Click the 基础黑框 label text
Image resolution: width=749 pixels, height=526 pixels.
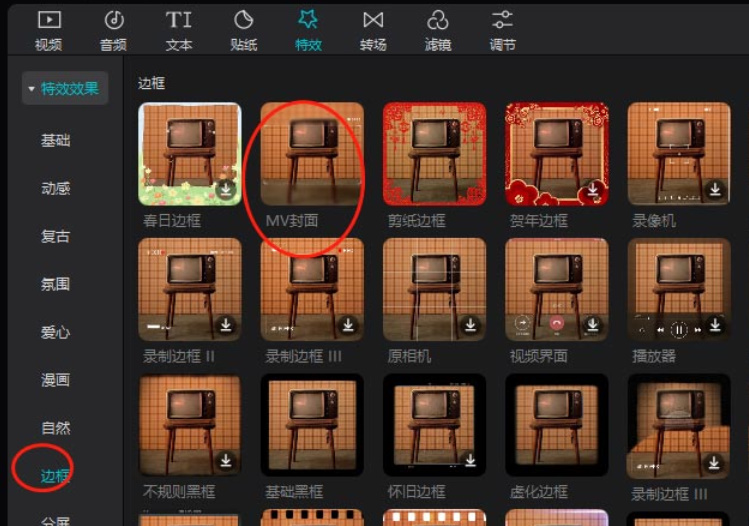(294, 492)
